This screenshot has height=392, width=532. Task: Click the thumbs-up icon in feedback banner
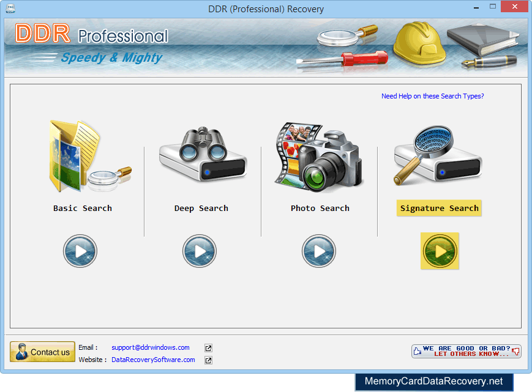(418, 351)
